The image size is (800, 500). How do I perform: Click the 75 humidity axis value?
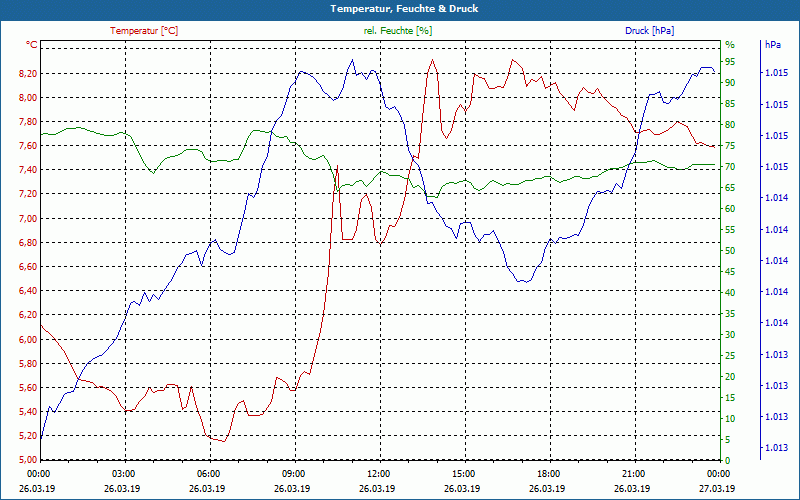730,146
